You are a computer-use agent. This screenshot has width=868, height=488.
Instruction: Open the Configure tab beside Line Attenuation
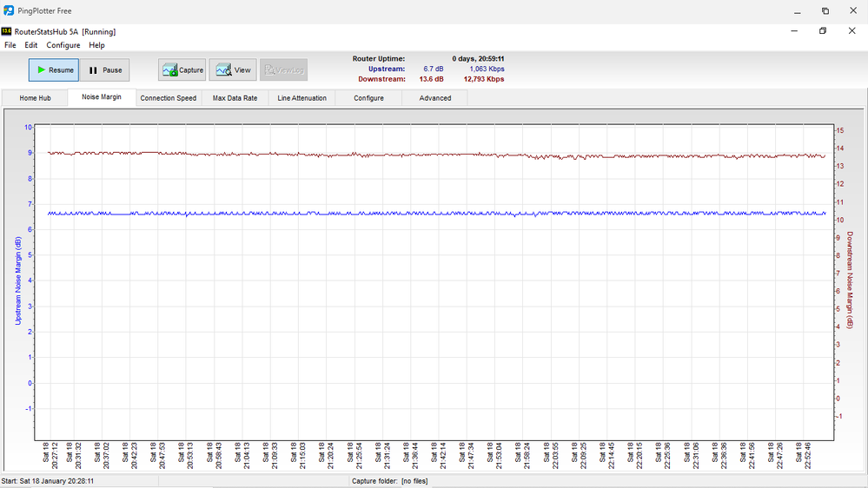tap(368, 98)
